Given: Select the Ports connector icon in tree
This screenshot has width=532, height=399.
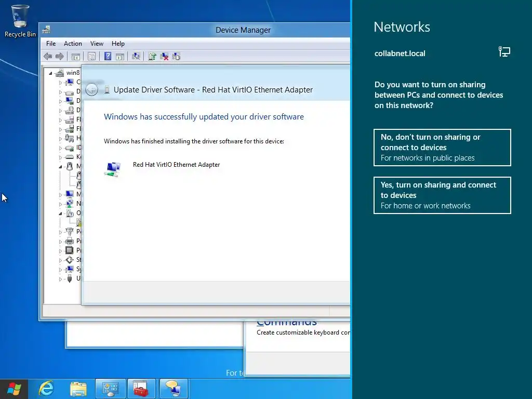Looking at the screenshot, I should tap(70, 232).
